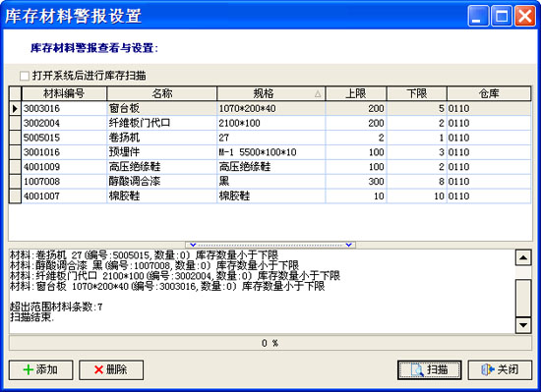Click spec cell 黑

pyautogui.click(x=271, y=181)
